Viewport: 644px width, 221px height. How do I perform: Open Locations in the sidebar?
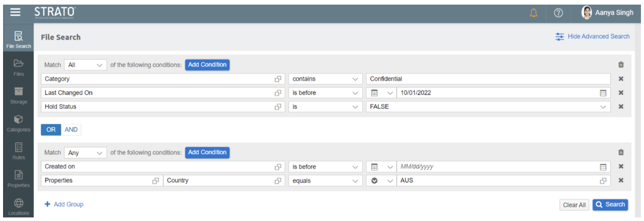tap(18, 206)
